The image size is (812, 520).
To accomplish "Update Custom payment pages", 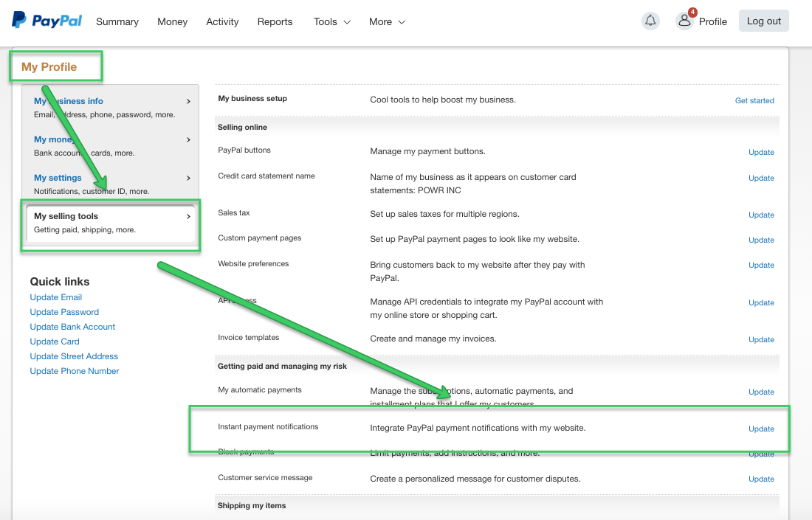I will click(761, 240).
